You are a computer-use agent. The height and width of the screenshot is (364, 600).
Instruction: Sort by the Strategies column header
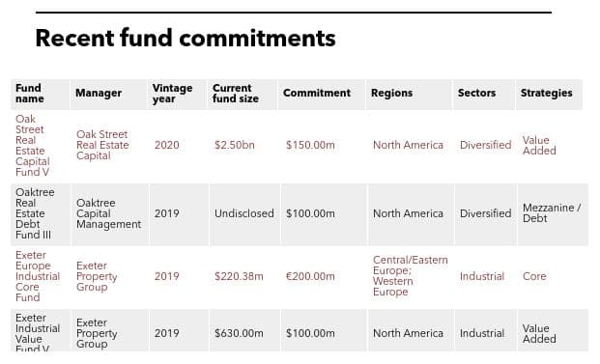[547, 93]
